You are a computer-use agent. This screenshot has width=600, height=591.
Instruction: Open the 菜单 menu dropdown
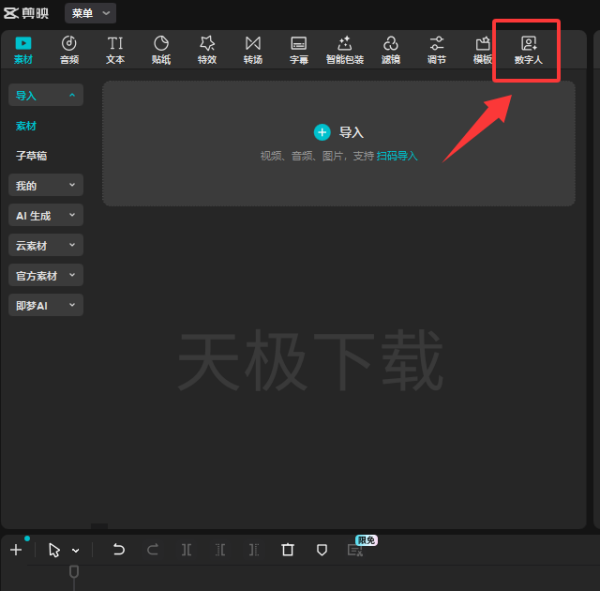90,13
